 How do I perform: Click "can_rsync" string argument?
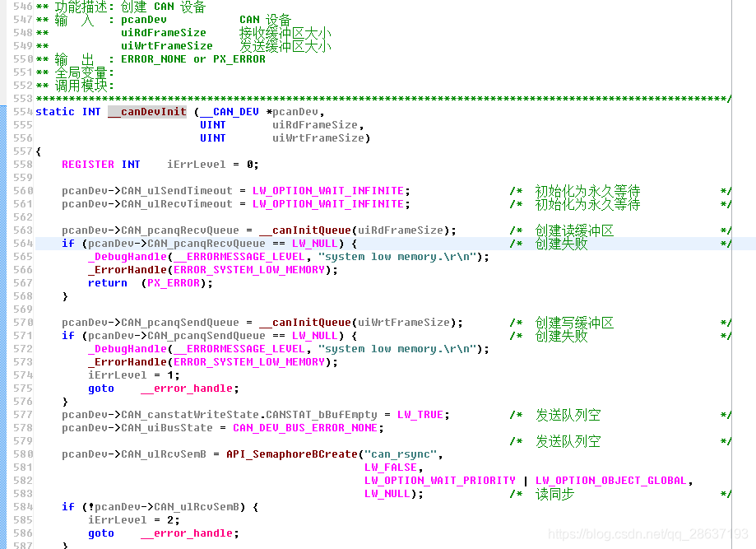[400, 454]
